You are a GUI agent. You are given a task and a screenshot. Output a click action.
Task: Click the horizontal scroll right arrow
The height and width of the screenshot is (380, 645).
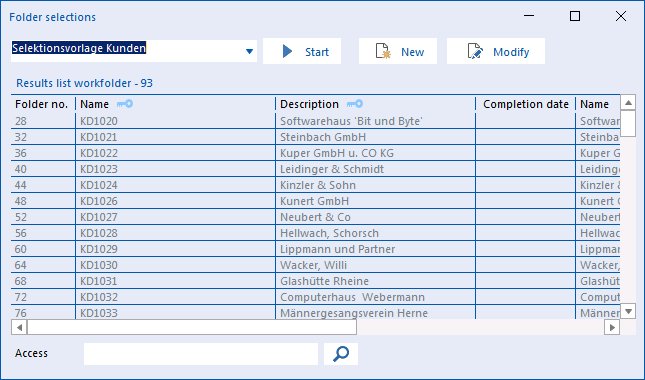[x=612, y=327]
